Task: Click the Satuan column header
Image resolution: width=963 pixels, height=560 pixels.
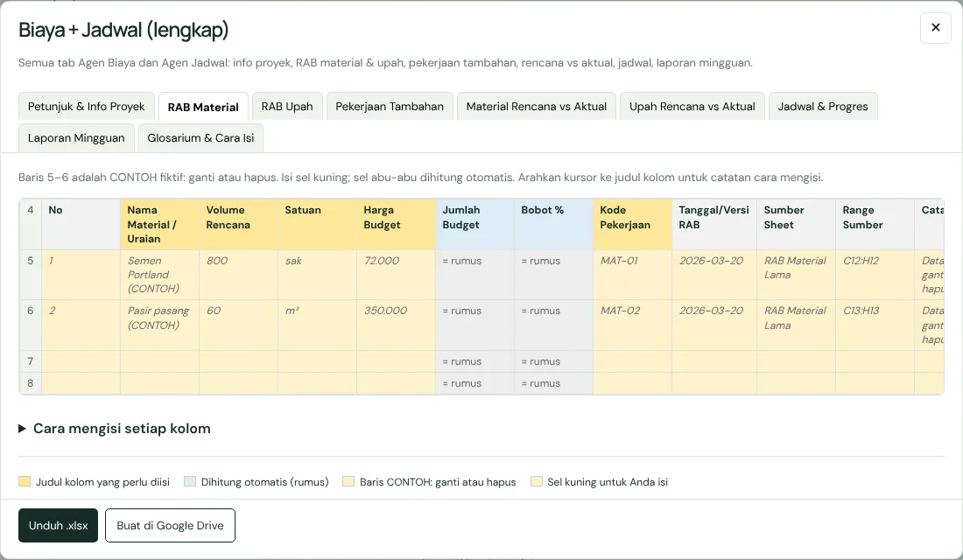Action: click(x=317, y=224)
